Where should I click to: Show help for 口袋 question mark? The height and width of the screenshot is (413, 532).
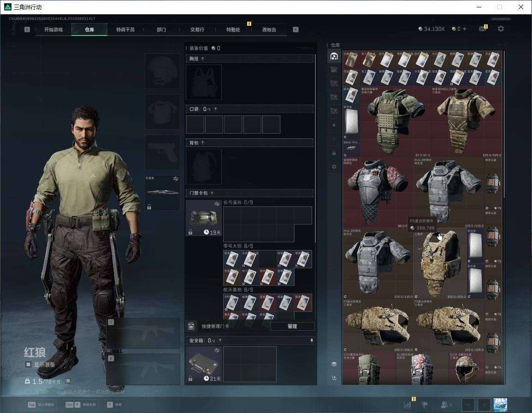tap(215, 109)
